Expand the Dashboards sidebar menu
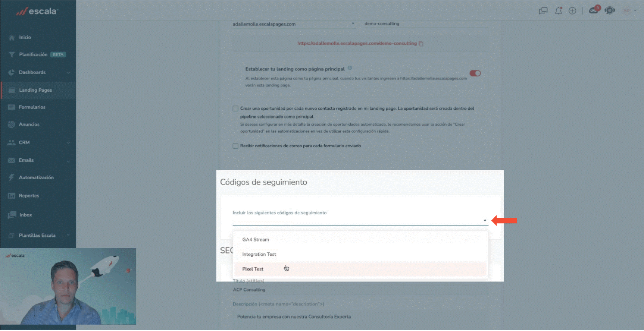 click(x=38, y=72)
